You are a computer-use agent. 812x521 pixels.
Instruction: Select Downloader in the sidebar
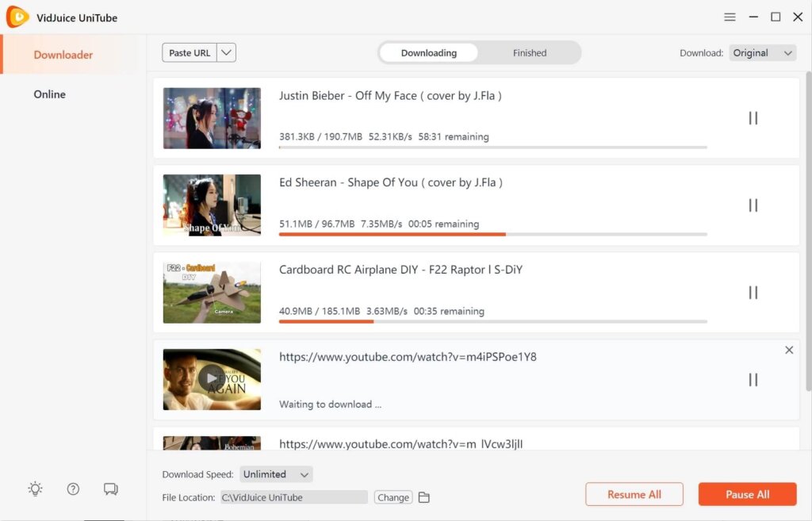(x=63, y=55)
